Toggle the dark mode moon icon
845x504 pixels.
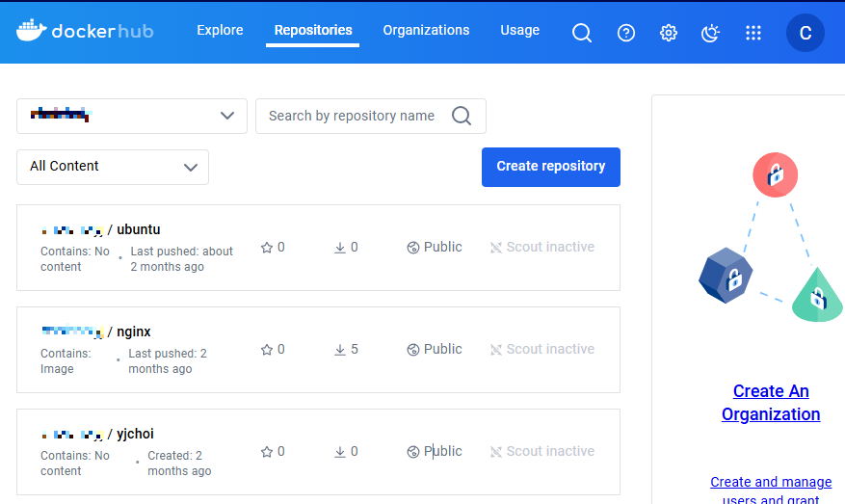click(x=710, y=33)
